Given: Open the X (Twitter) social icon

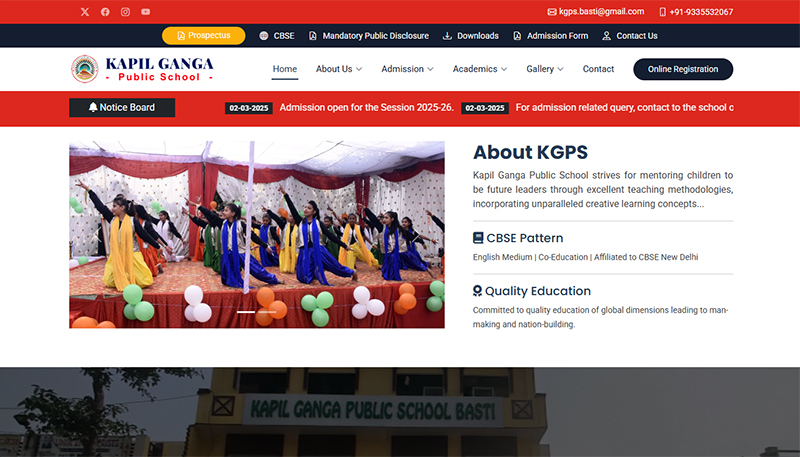Looking at the screenshot, I should coord(84,12).
